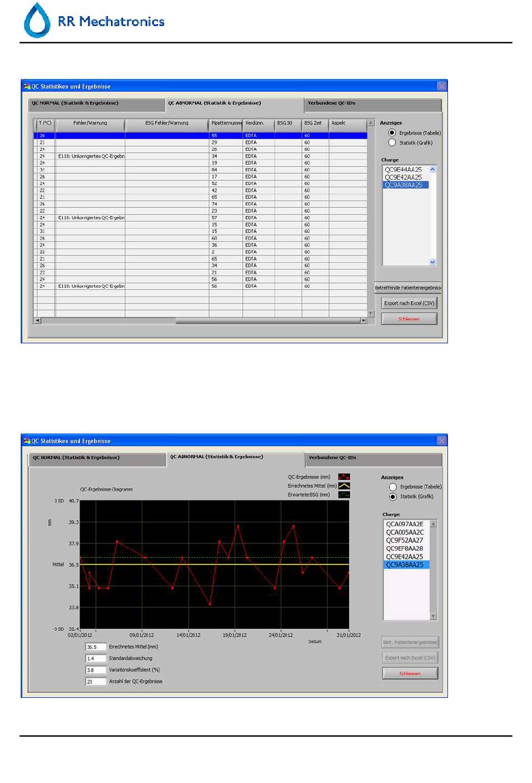532x783 pixels.
Task: Open QC NORMAL tab in table-view window
Action: 96,104
